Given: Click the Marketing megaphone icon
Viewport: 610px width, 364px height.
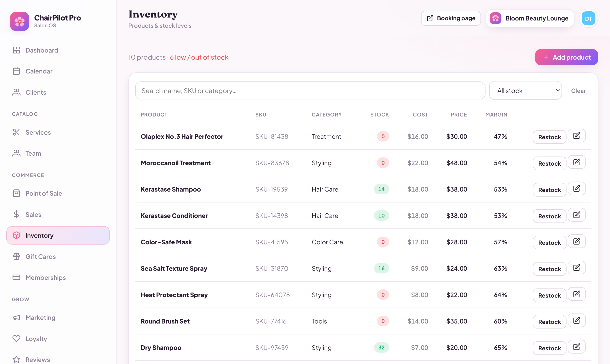Looking at the screenshot, I should pyautogui.click(x=16, y=318).
